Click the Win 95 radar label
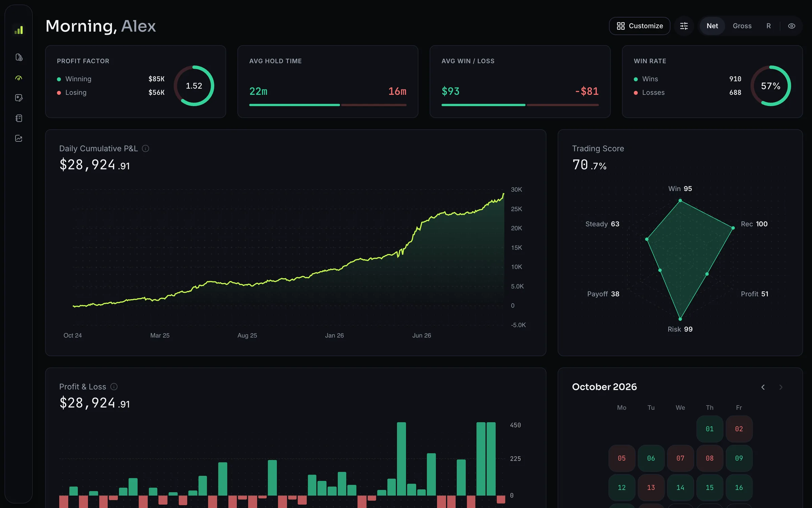 click(680, 189)
